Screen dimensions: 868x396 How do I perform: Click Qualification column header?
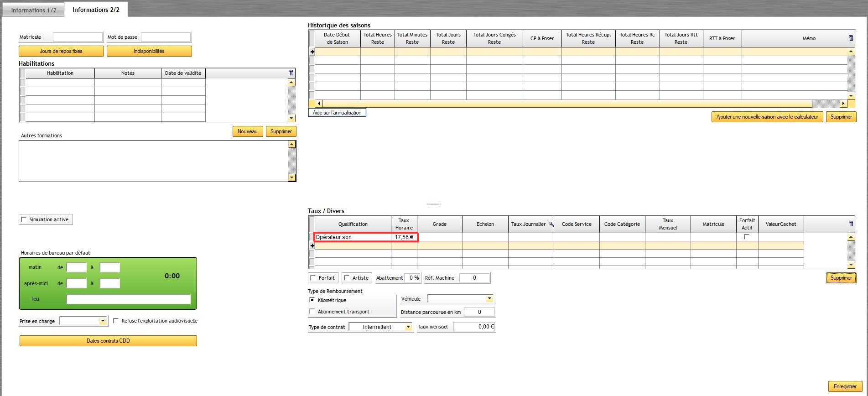click(x=353, y=224)
